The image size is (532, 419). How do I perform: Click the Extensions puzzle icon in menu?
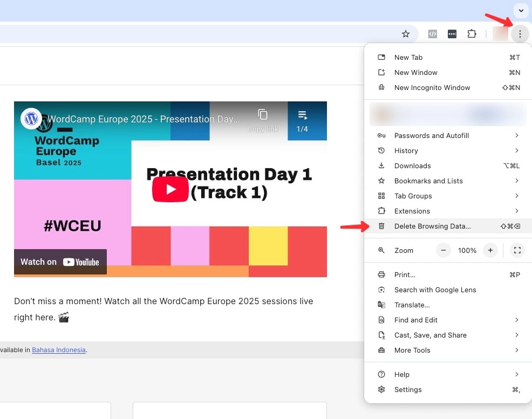(x=381, y=211)
